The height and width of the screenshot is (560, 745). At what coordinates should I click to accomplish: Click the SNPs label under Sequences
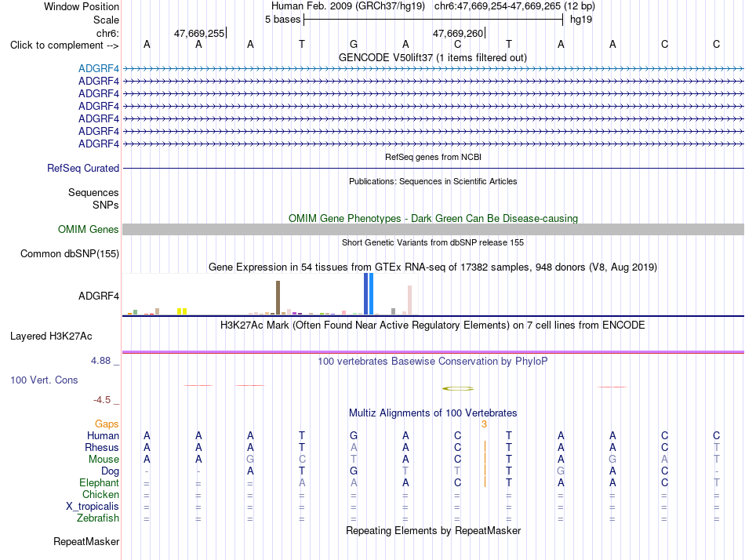(106, 205)
